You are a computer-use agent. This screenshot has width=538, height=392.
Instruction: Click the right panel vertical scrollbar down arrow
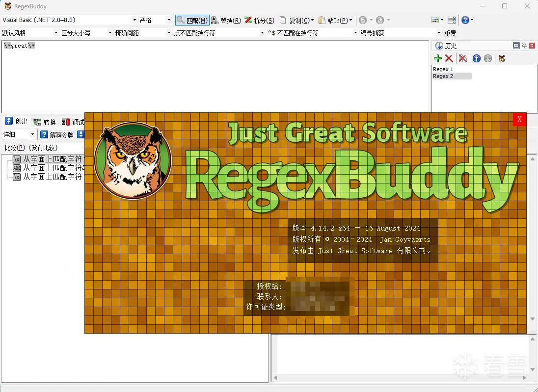point(533,319)
